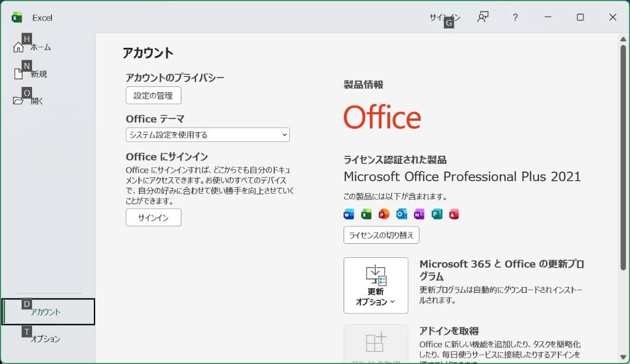Screen dimensions: 630x364
Task: Click サインイン link in title bar
Action: [x=444, y=17]
